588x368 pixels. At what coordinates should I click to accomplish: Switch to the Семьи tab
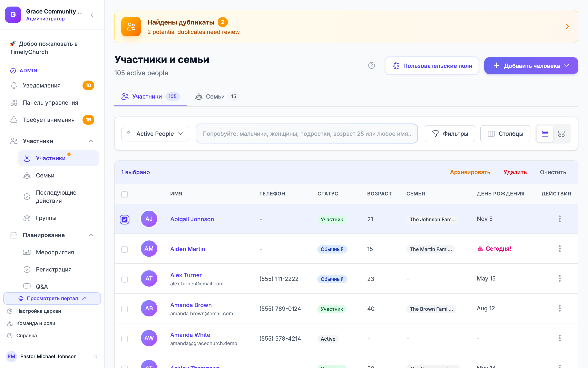[x=217, y=97]
